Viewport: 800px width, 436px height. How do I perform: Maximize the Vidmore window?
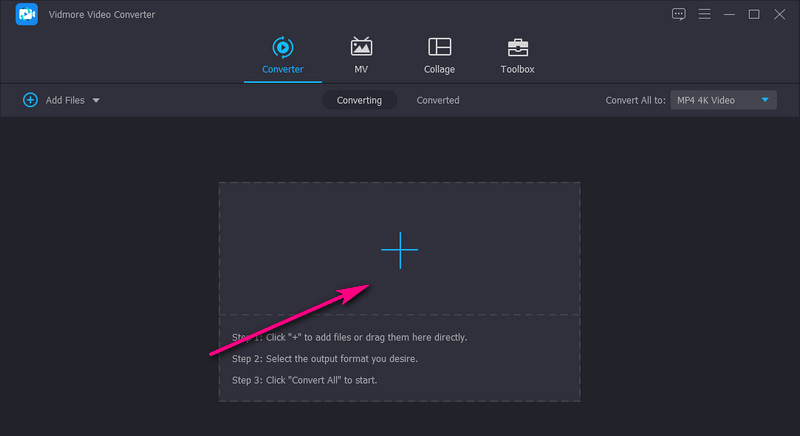pos(754,14)
